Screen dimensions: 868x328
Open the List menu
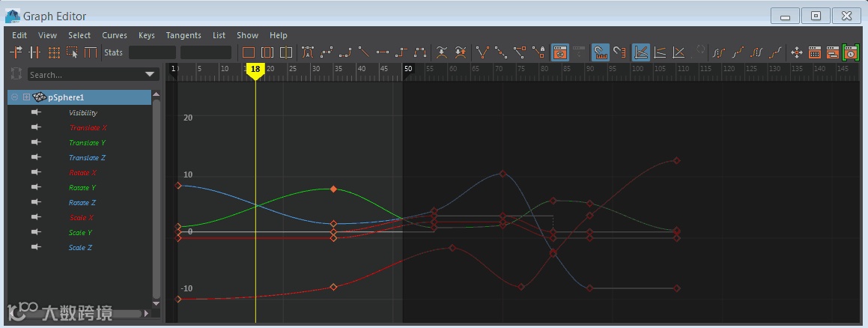(x=219, y=35)
